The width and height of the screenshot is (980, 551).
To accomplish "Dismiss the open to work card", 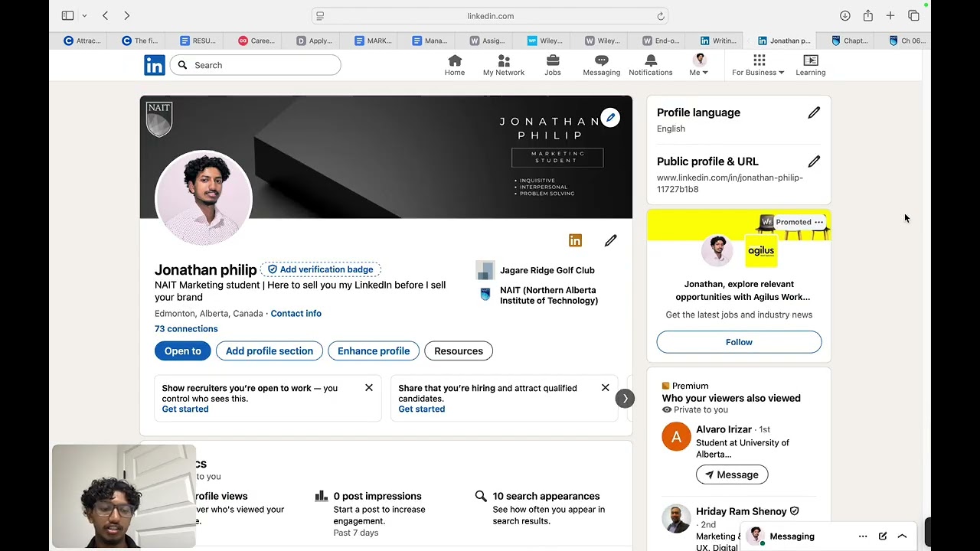I will 369,388.
